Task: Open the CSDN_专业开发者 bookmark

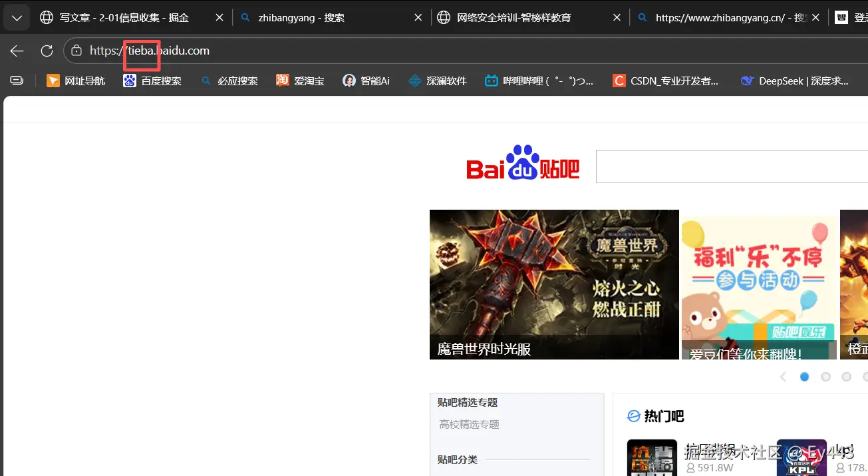Action: pos(666,81)
